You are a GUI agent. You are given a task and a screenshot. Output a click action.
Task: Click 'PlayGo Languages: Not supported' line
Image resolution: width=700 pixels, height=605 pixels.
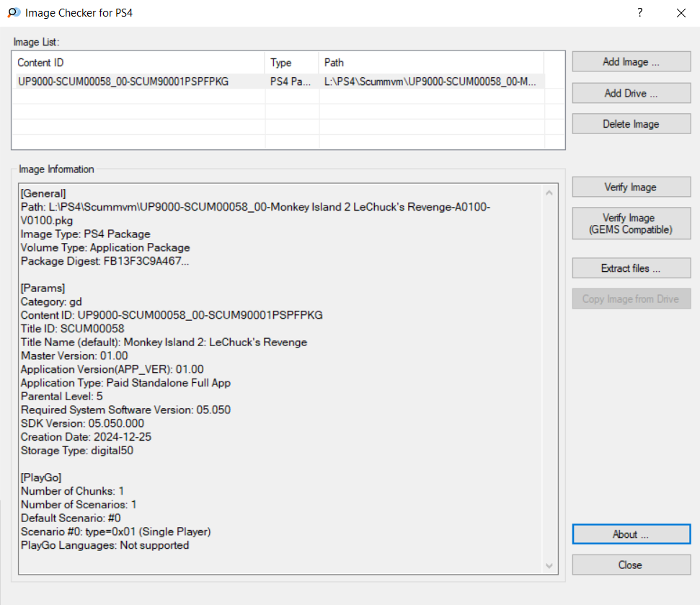(105, 545)
